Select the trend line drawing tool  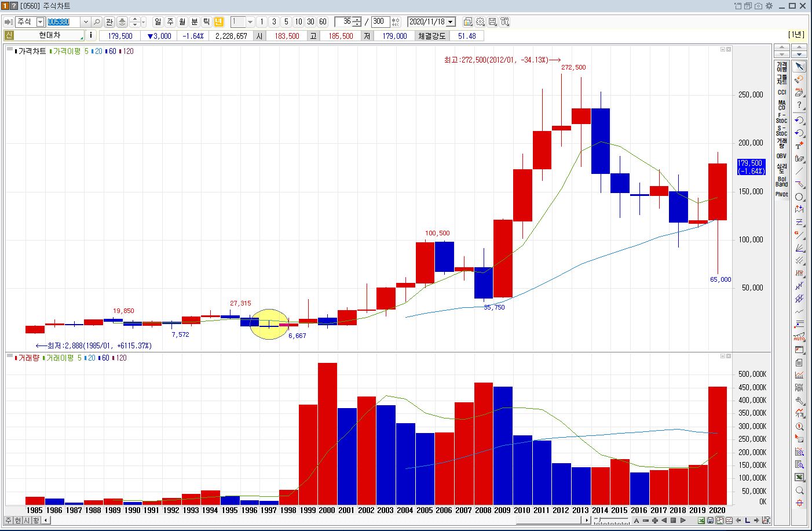[799, 172]
